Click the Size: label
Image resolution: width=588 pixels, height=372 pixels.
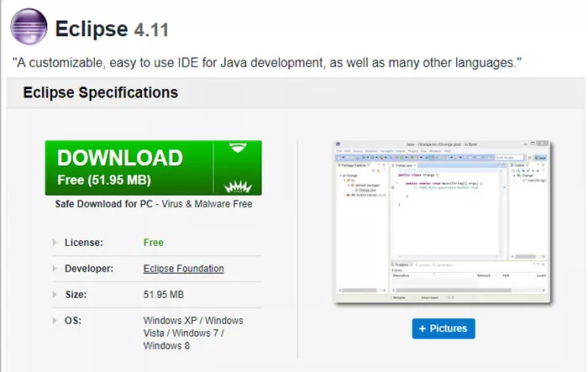76,295
